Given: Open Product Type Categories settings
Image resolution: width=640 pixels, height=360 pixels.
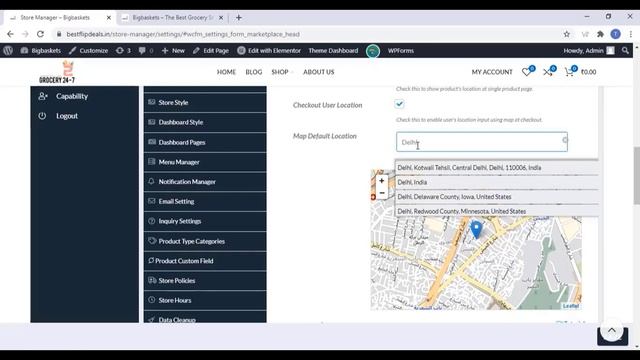Looking at the screenshot, I should pos(205,241).
